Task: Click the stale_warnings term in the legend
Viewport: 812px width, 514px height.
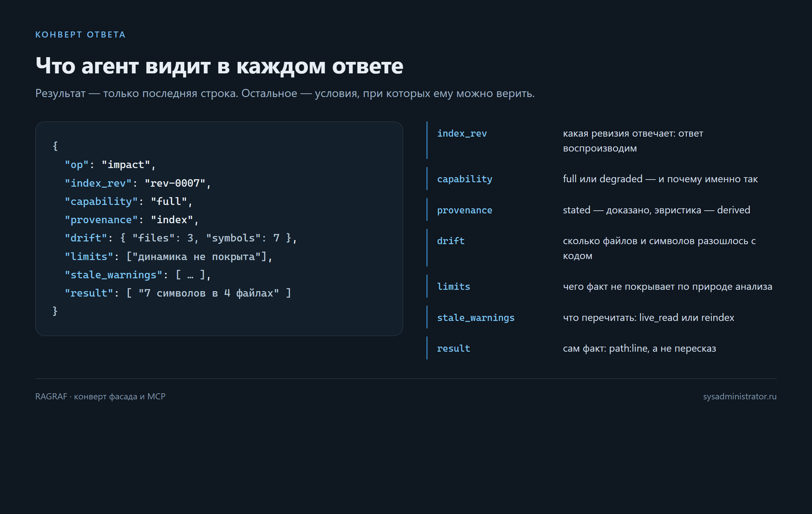Action: pyautogui.click(x=476, y=318)
